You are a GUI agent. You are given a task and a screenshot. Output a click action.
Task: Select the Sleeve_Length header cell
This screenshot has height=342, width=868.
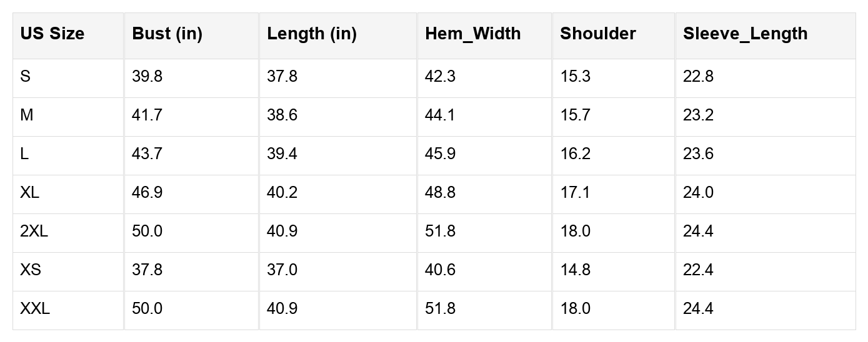tap(745, 34)
